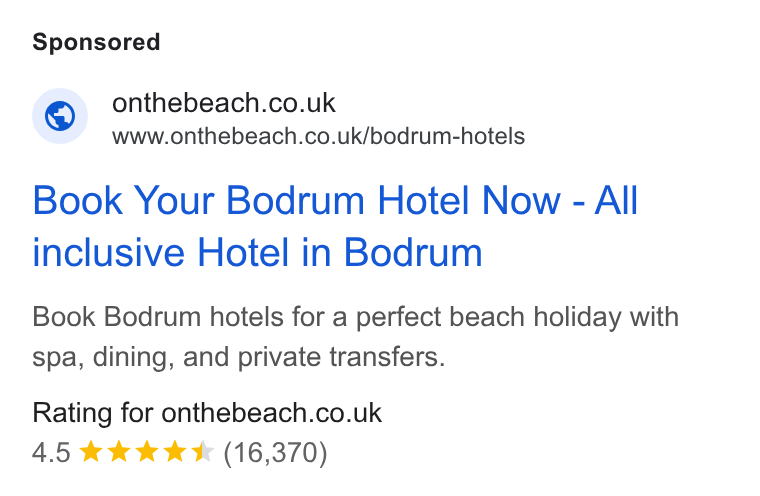Click the first gold rating star
This screenshot has width=760, height=496.
click(91, 452)
